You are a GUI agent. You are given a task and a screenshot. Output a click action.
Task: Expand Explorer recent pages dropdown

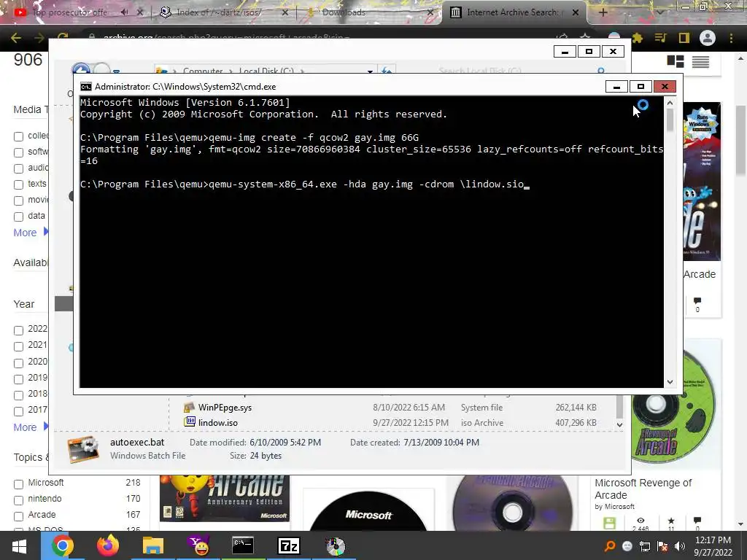coord(116,71)
